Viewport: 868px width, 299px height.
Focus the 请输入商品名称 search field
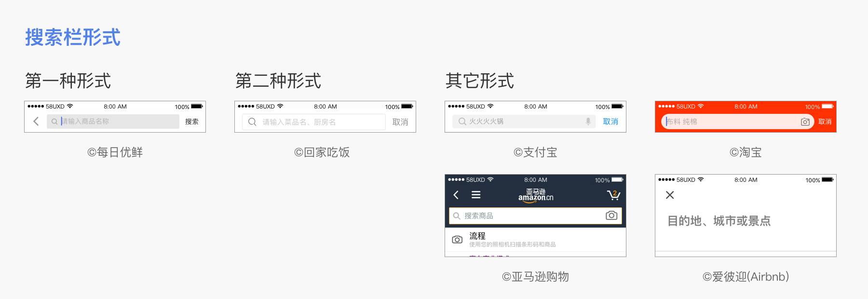click(116, 122)
